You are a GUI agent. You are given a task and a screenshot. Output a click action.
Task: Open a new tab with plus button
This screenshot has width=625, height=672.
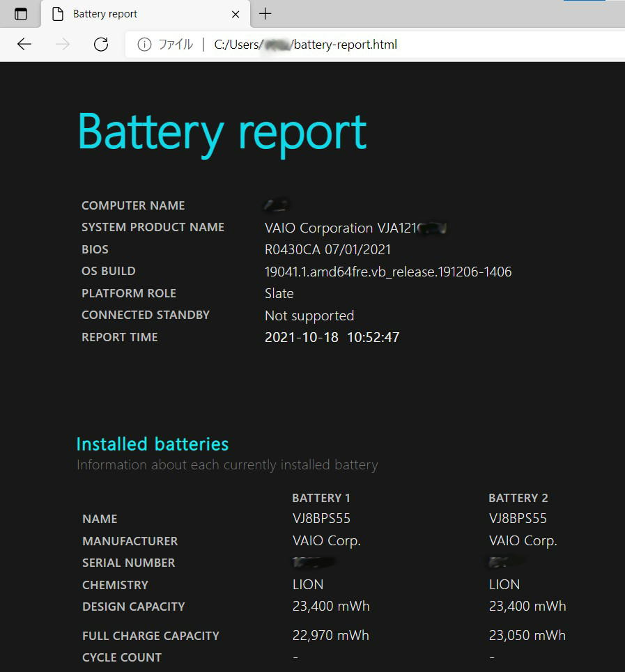click(x=265, y=14)
